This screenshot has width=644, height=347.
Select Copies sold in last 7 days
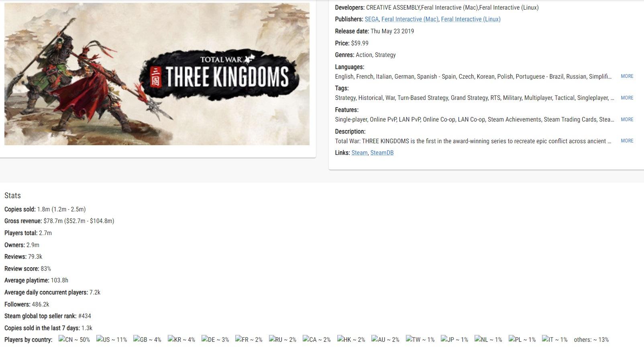(49, 328)
